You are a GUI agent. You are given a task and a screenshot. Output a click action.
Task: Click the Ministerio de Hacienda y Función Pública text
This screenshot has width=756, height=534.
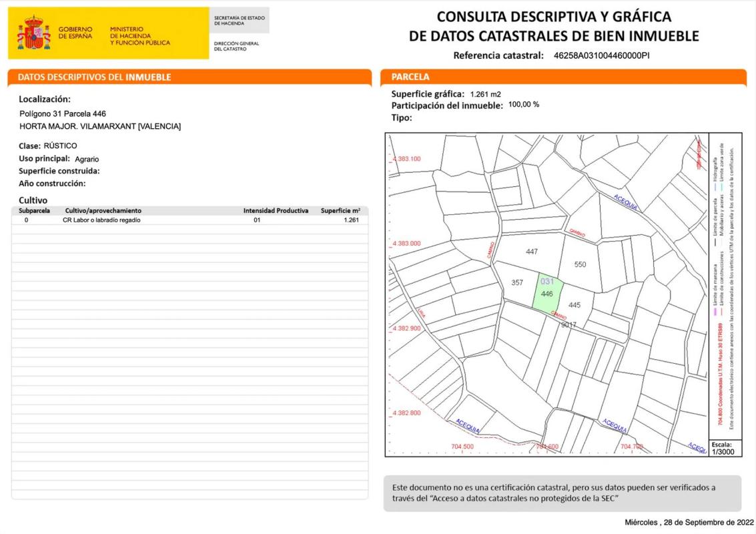139,36
